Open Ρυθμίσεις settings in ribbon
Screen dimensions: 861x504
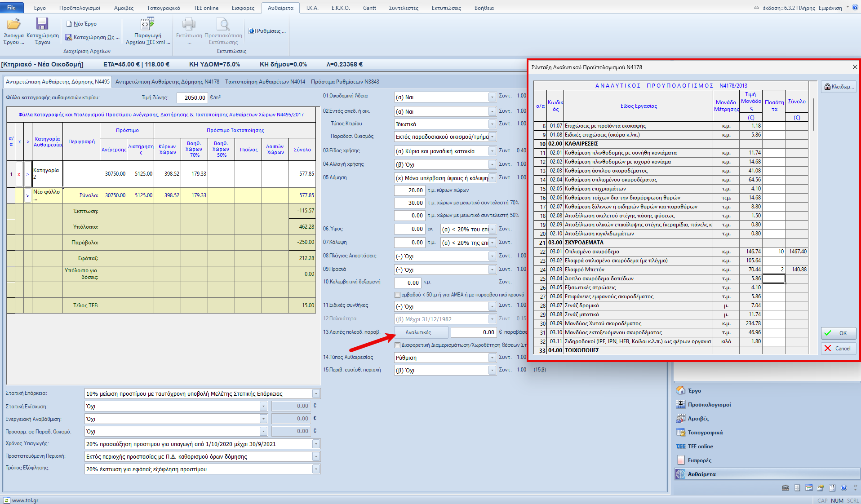tap(267, 31)
